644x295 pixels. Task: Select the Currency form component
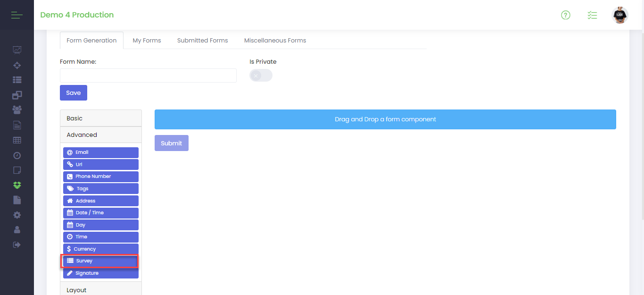(x=101, y=249)
